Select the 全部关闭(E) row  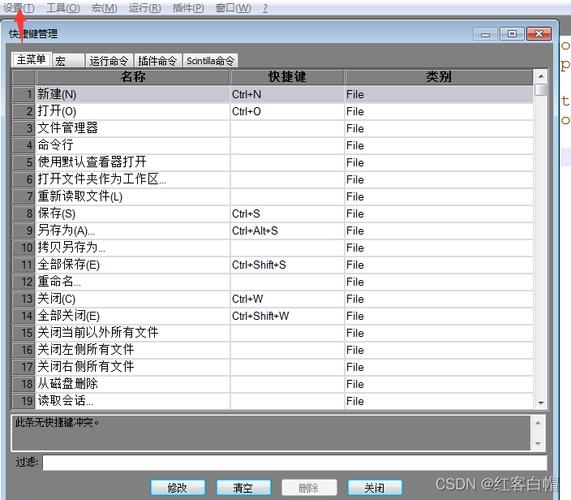click(x=273, y=316)
